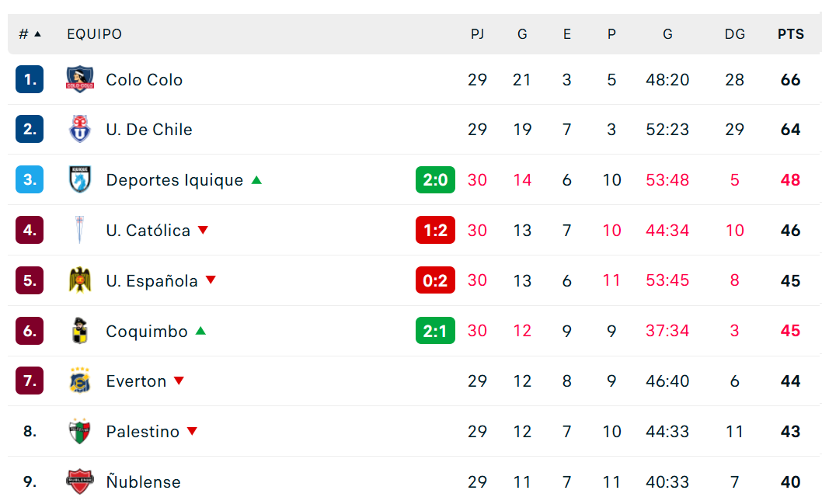The width and height of the screenshot is (822, 504).
Task: Select the U. Española eagle crest
Action: pos(80,280)
